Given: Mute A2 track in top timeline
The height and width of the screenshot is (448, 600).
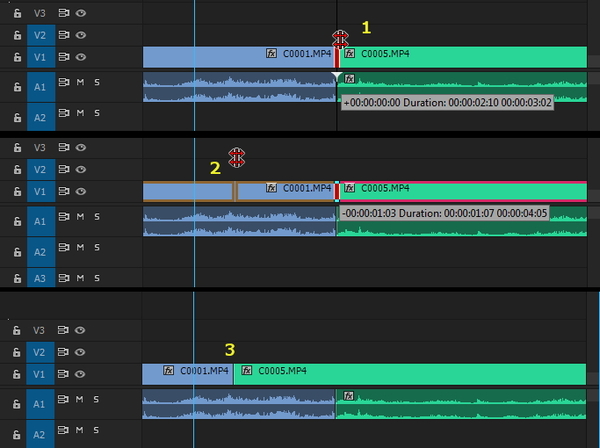Looking at the screenshot, I should click(80, 113).
